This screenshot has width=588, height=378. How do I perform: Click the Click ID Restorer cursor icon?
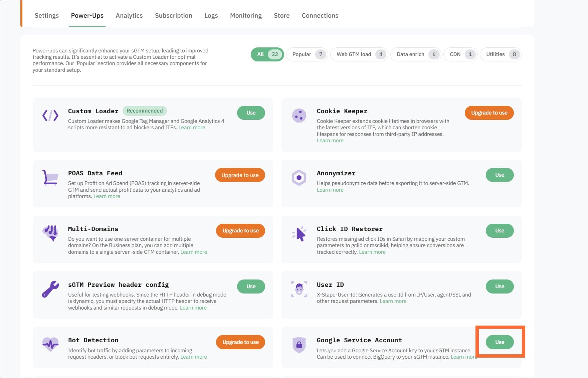pyautogui.click(x=300, y=234)
